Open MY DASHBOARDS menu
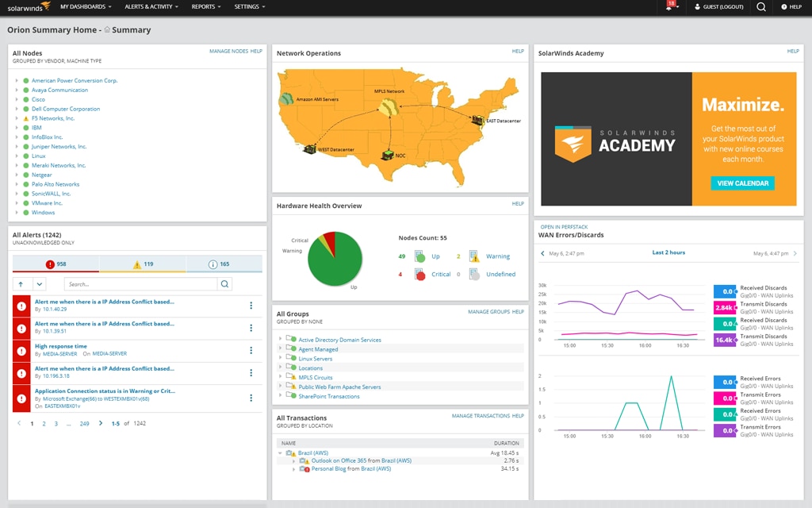This screenshot has width=812, height=508. (x=86, y=6)
